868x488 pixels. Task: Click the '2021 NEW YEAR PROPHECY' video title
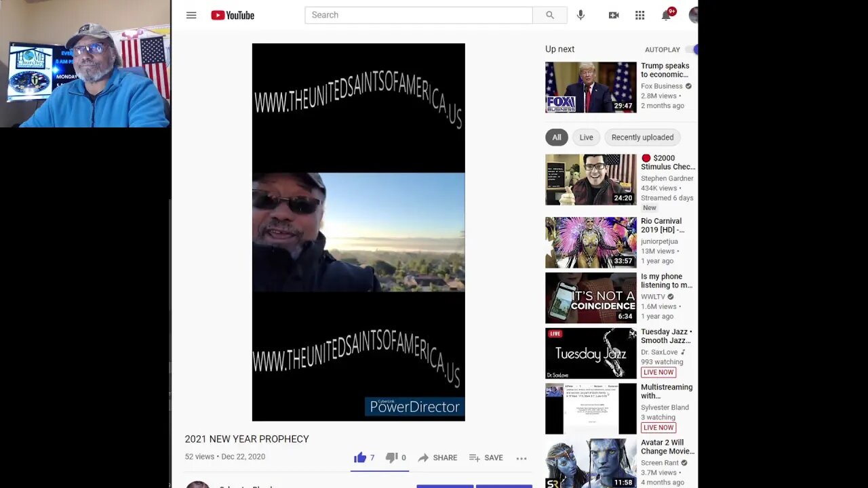tap(247, 439)
